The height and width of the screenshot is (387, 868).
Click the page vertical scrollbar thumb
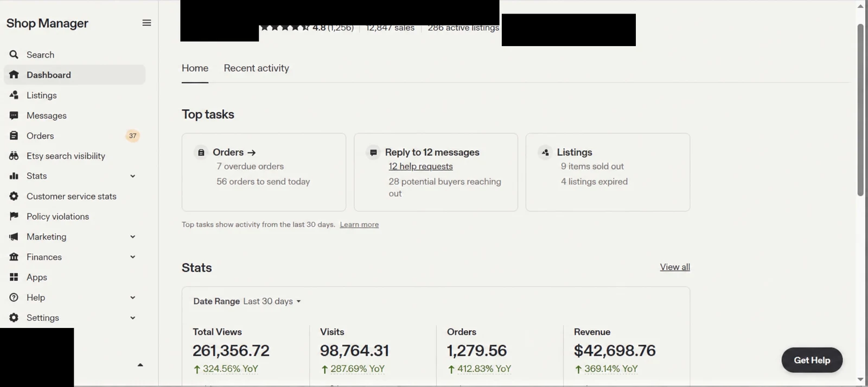[860, 110]
